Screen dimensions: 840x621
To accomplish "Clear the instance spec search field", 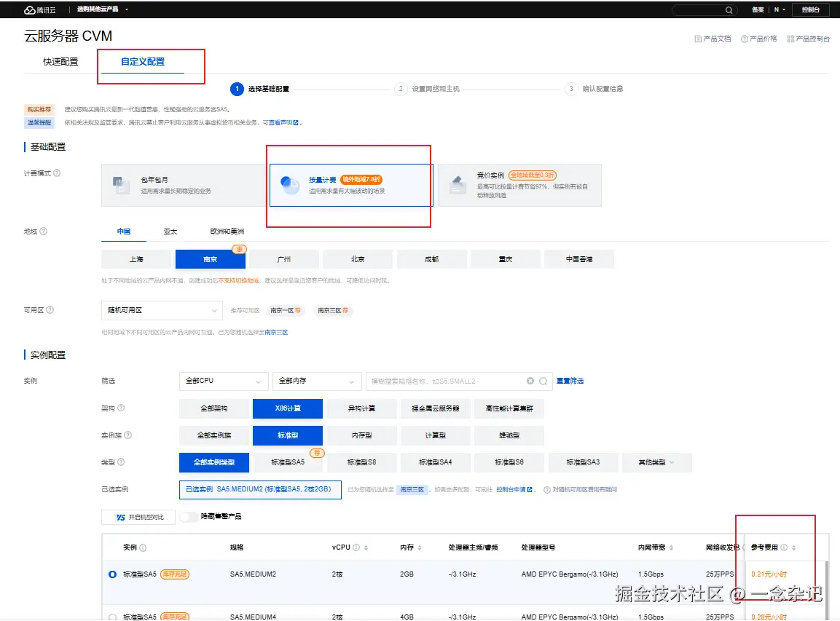I will 530,381.
